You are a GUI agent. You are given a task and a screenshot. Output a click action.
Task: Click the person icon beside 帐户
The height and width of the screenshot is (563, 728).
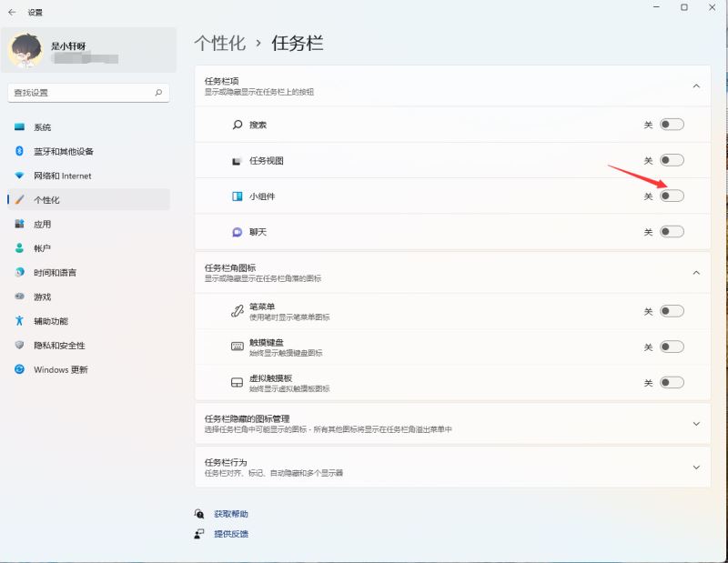pos(19,248)
